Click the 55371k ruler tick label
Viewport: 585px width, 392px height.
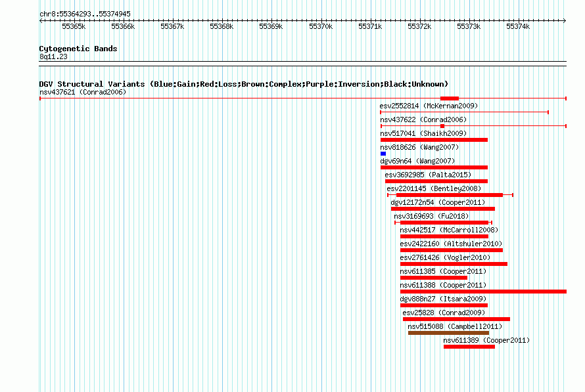click(x=369, y=26)
